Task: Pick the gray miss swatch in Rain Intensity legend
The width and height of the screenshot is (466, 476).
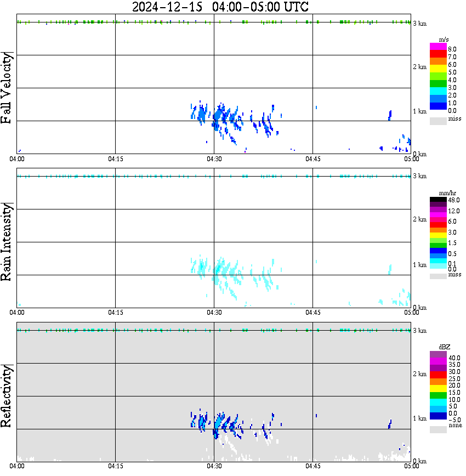Action: tap(438, 276)
